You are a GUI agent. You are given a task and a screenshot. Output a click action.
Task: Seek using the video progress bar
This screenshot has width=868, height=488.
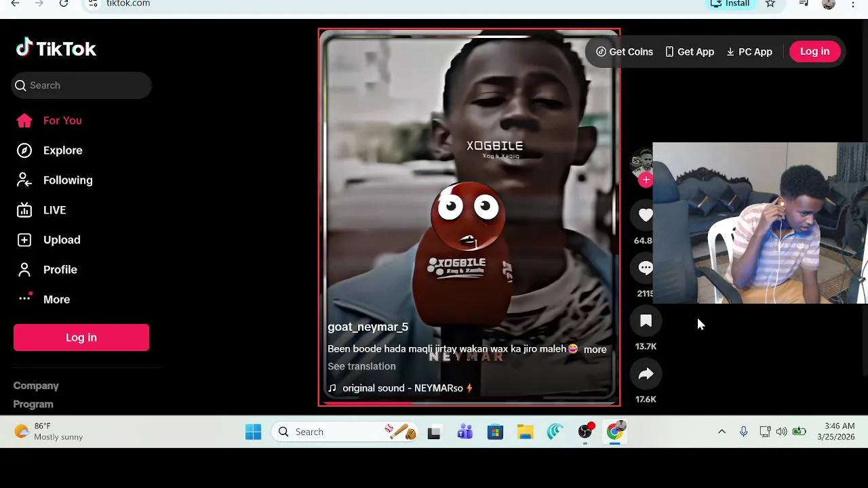point(469,403)
